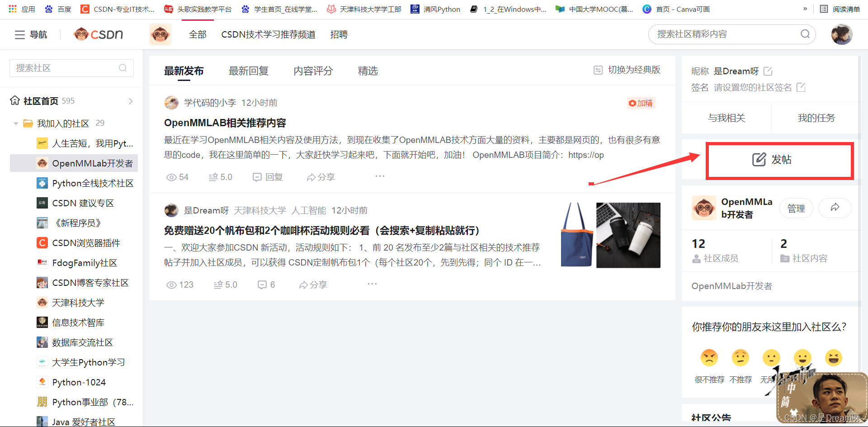Select CSDN浏览器插件 community
The image size is (868, 427).
pos(78,243)
